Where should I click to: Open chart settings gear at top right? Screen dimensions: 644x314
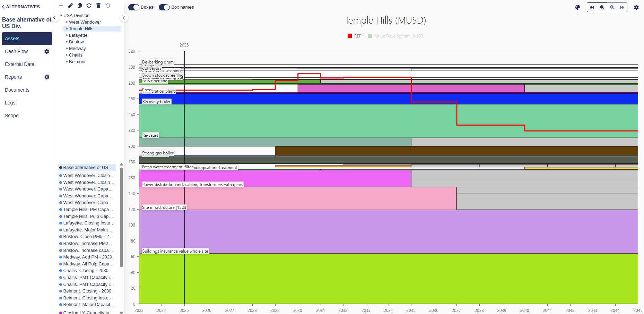(636, 7)
